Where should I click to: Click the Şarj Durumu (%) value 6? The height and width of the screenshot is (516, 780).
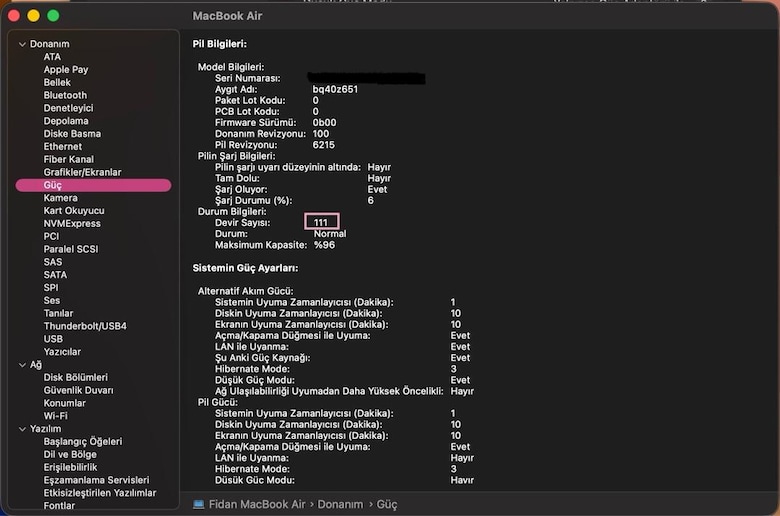[x=371, y=201]
